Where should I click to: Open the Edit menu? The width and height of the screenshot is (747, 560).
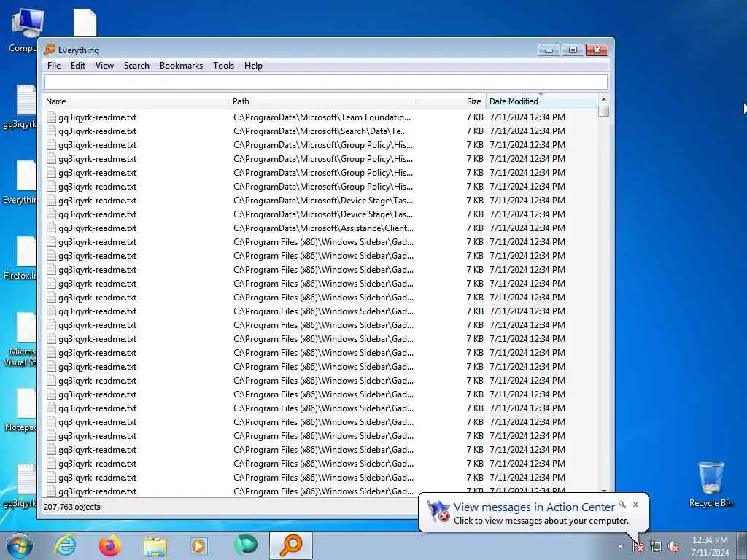pyautogui.click(x=77, y=66)
